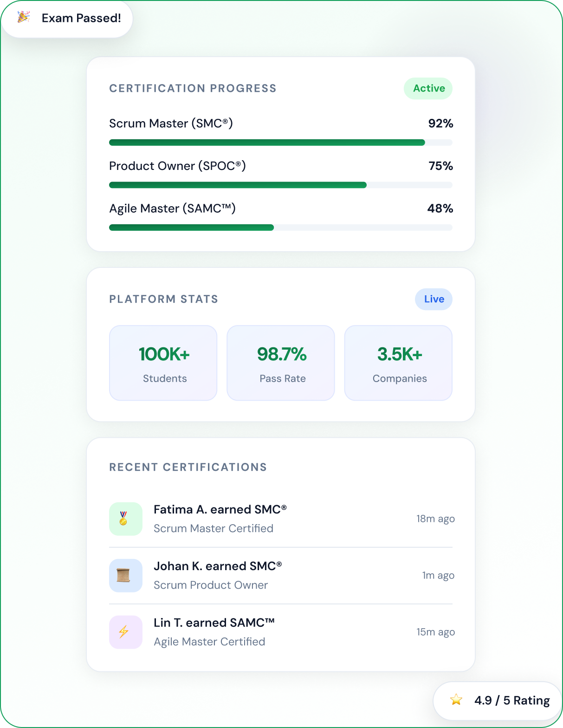Click the 92% Scrum Master percentage
Viewport: 563px width, 728px height.
[x=440, y=123]
